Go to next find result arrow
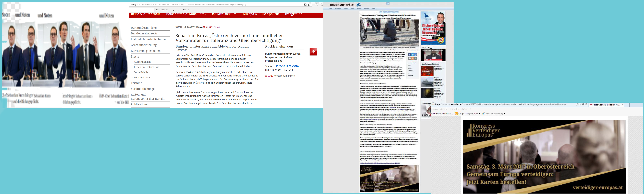 pyautogui.click(x=179, y=10)
